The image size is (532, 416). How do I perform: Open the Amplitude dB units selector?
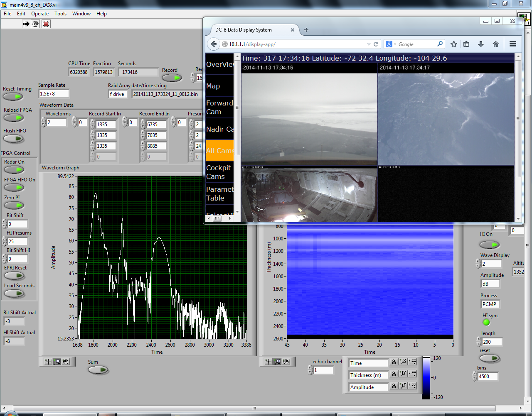coord(490,284)
